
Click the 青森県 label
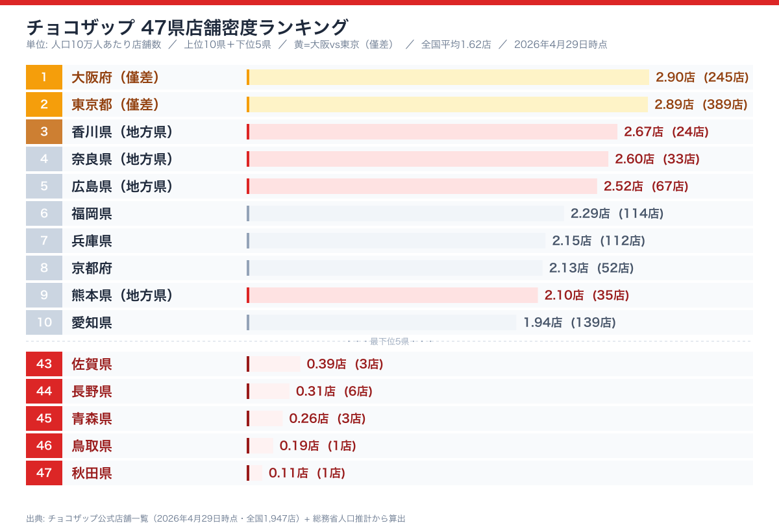[x=92, y=418]
